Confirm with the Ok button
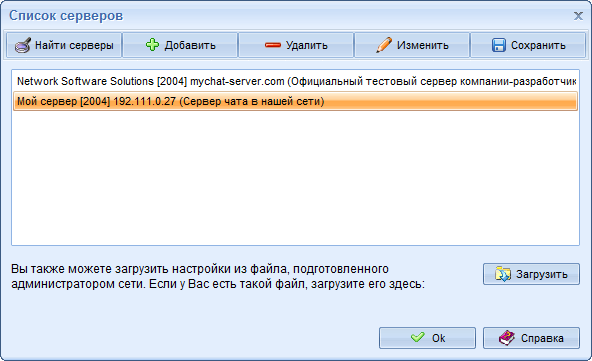Image resolution: width=592 pixels, height=361 pixels. pyautogui.click(x=427, y=338)
